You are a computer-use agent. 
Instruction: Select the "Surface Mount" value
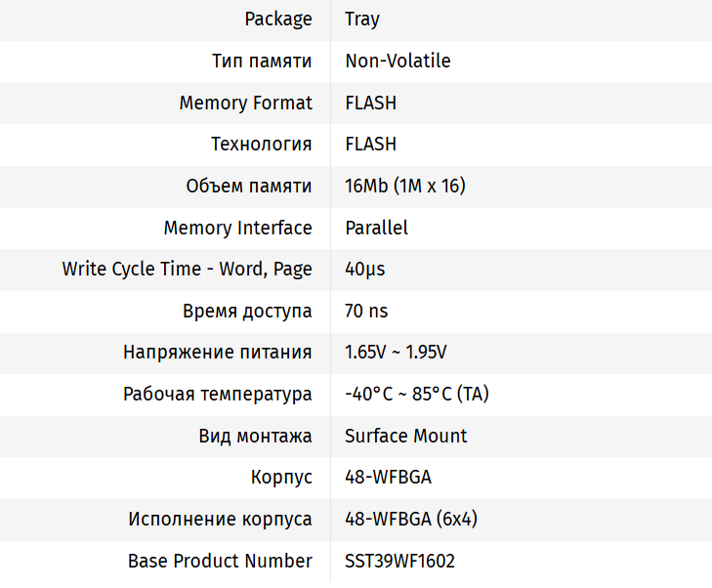(405, 436)
